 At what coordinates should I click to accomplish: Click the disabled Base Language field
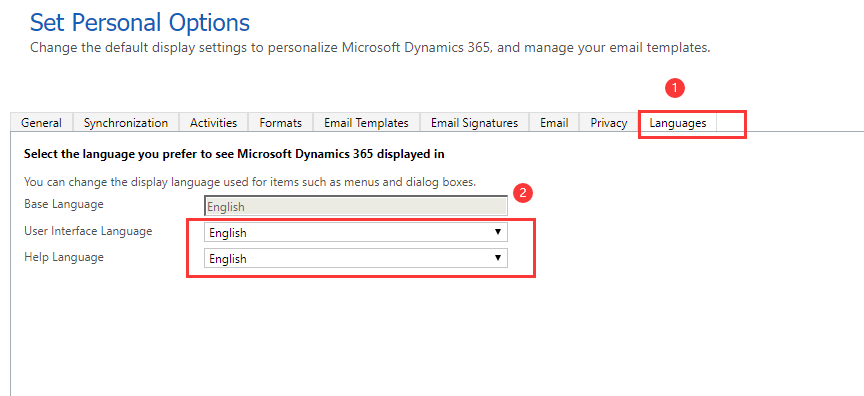[x=356, y=207]
